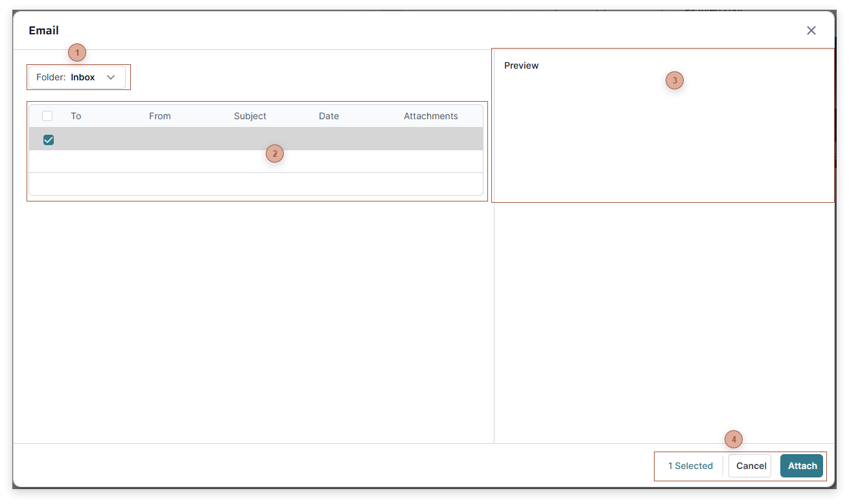Screen dimensions: 849x504
Task: Uncheck the selected email row checkbox
Action: 48,139
